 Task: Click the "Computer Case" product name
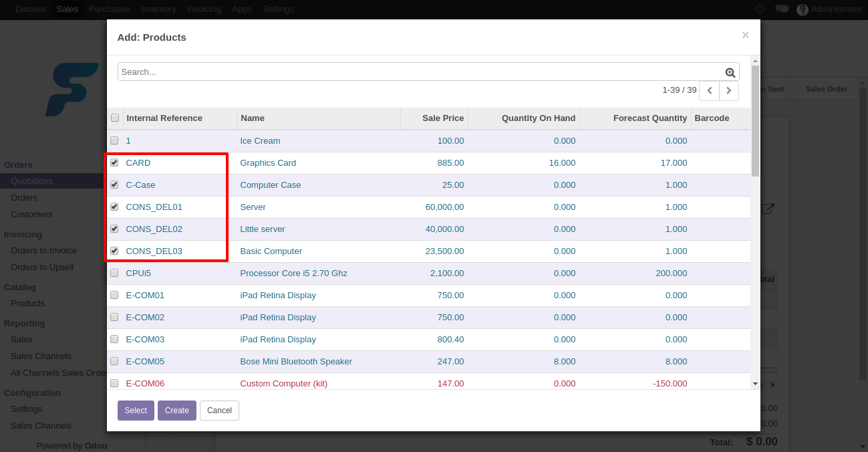point(271,185)
